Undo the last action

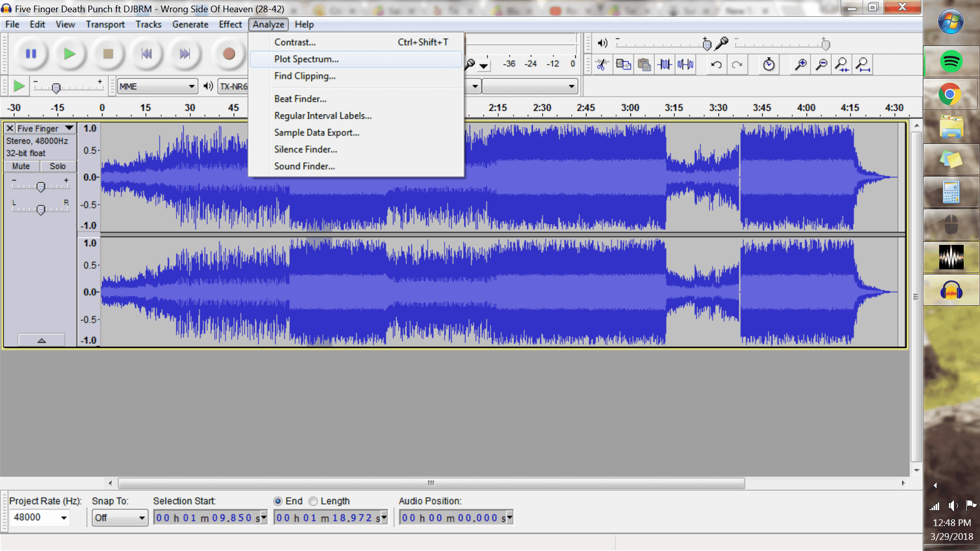[x=717, y=64]
